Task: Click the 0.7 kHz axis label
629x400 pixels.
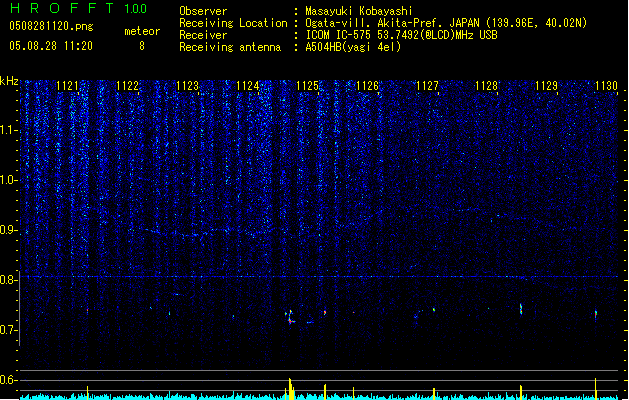Action: click(8, 330)
